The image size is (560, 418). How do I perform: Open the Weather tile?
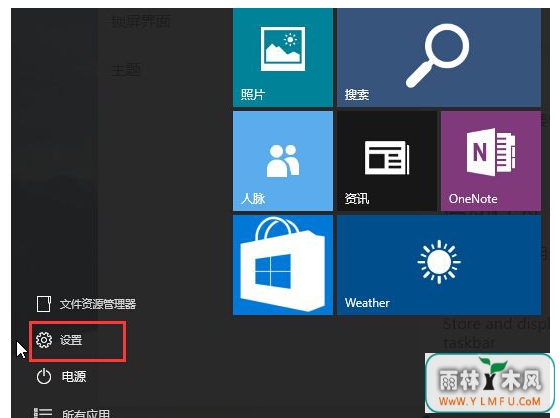439,265
